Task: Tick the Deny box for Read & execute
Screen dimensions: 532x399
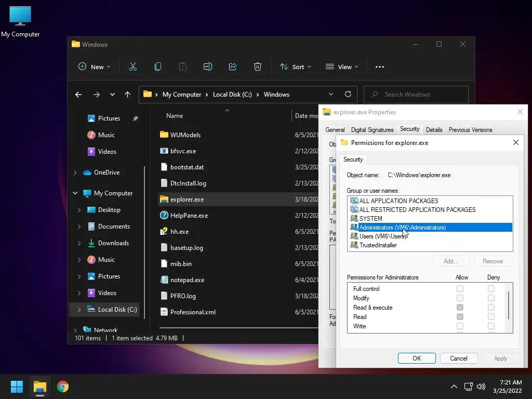Action: [x=491, y=308]
